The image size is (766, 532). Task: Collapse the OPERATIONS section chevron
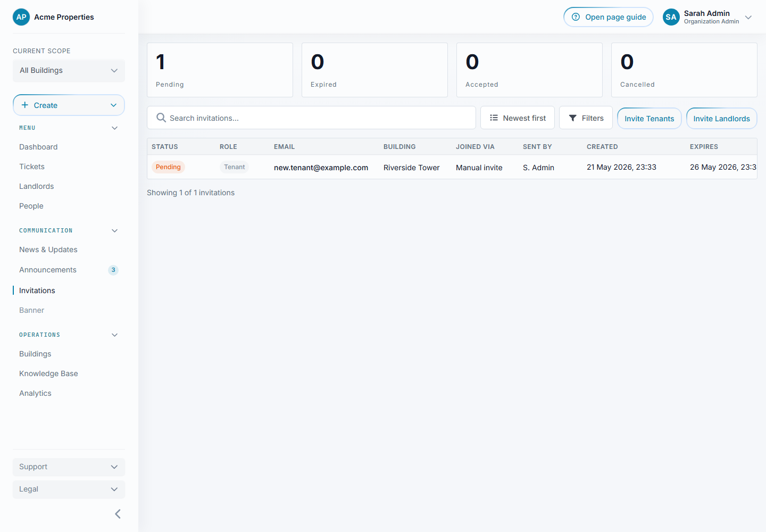point(114,335)
